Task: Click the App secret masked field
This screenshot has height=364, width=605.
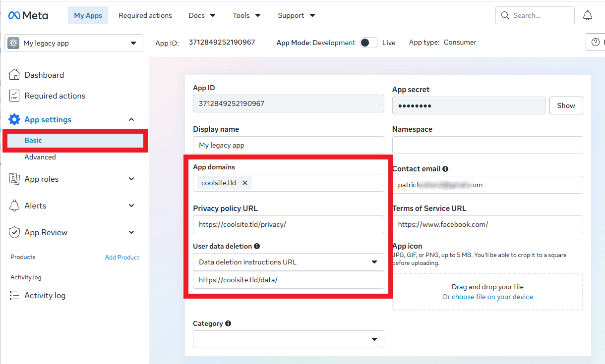Action: [x=469, y=105]
